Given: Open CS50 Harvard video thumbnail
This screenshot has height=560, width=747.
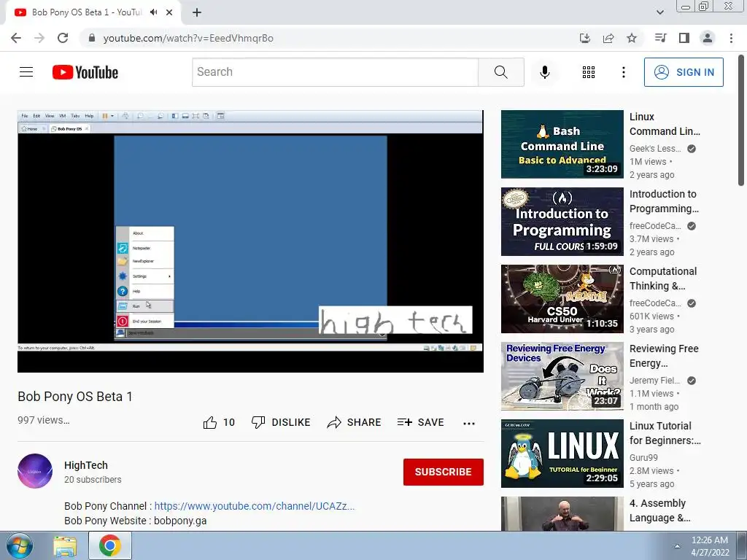Looking at the screenshot, I should coord(562,299).
